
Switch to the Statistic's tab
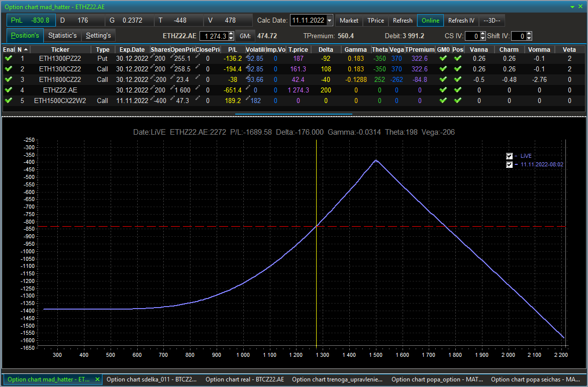point(62,36)
